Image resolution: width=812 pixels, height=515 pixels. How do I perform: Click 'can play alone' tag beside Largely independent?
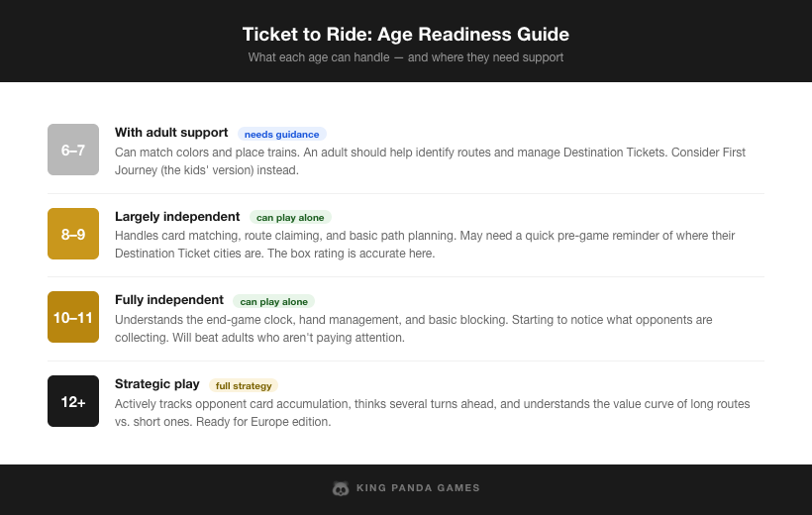[290, 218]
